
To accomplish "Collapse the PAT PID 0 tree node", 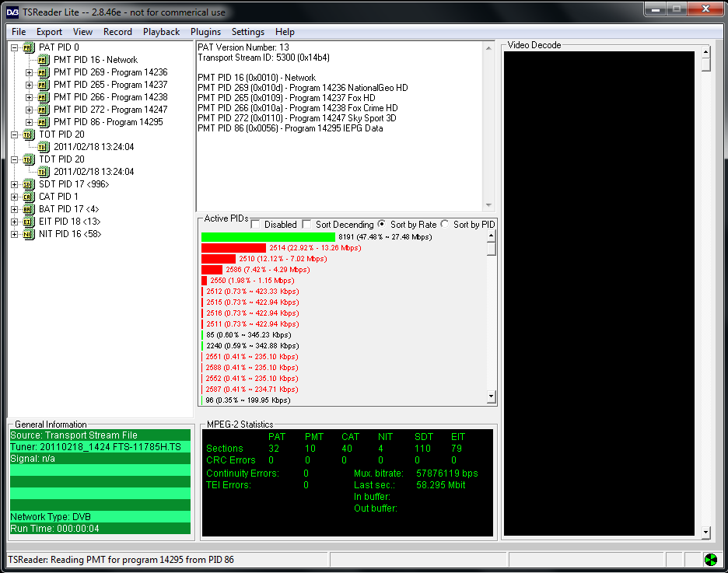I will click(x=15, y=47).
